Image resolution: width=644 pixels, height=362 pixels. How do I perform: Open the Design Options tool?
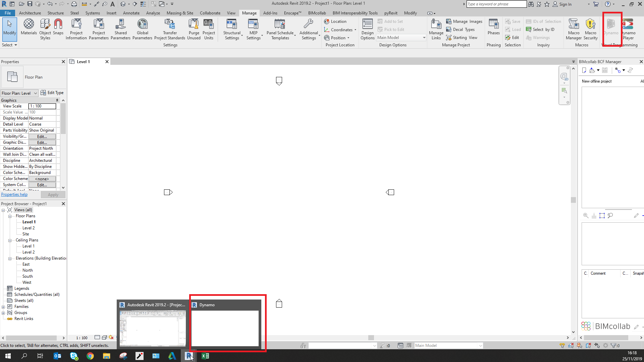(x=367, y=29)
